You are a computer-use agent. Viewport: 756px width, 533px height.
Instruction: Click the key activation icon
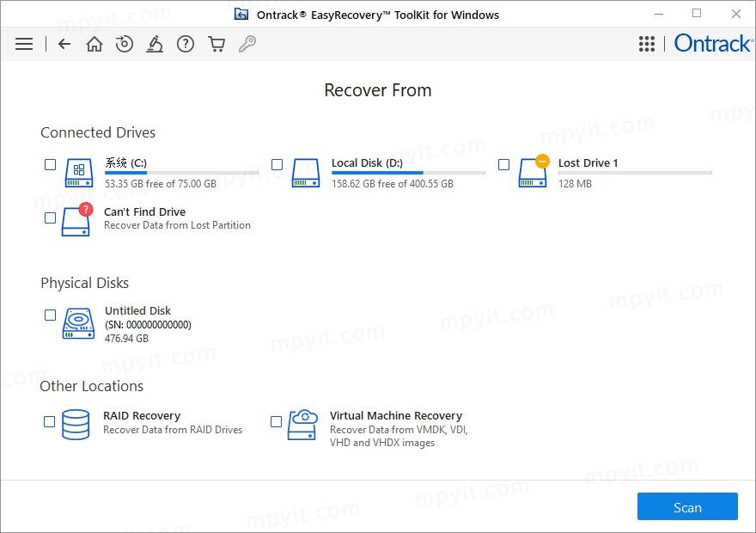pyautogui.click(x=247, y=44)
